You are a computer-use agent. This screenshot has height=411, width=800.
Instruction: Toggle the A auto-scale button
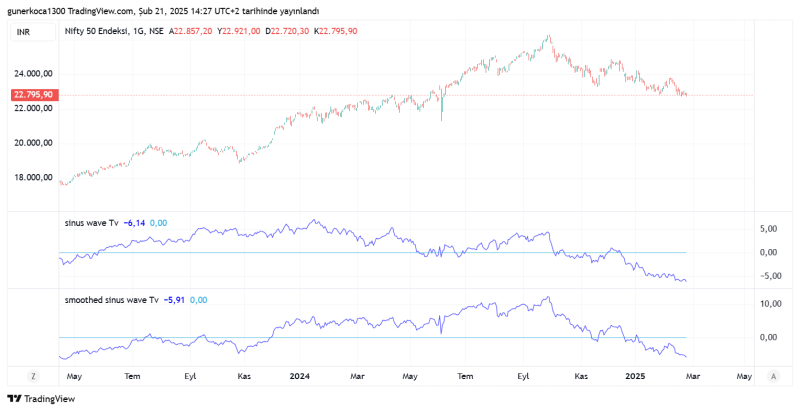tap(773, 376)
